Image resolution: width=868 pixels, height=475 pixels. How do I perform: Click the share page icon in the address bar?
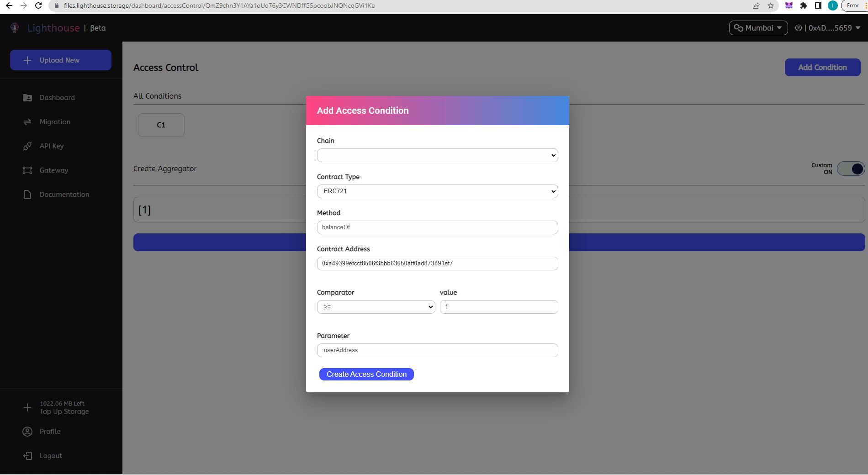click(756, 5)
